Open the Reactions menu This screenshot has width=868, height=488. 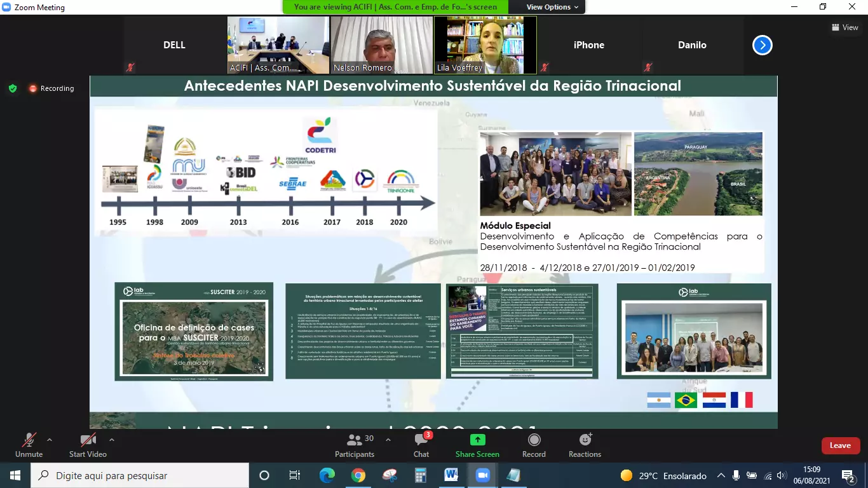[x=585, y=445]
